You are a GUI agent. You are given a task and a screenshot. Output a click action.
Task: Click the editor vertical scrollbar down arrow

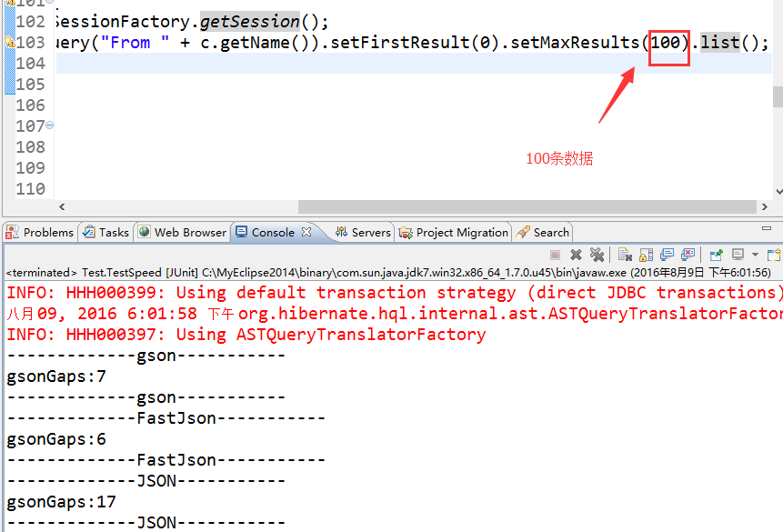tap(778, 191)
